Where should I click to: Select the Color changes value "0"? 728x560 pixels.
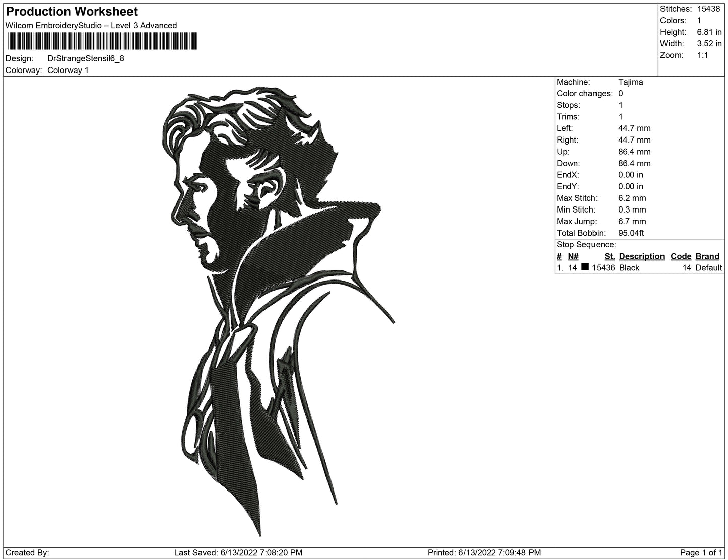point(621,94)
